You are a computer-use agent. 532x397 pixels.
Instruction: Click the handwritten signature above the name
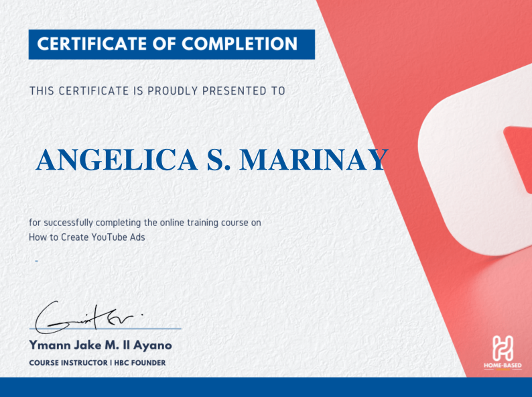(x=89, y=317)
